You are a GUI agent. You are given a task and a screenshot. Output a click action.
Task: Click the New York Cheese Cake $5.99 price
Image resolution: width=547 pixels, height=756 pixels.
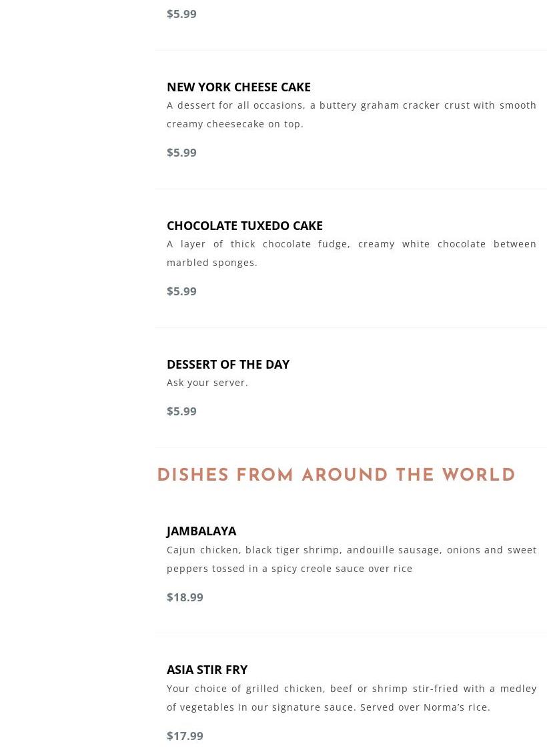coord(181,153)
